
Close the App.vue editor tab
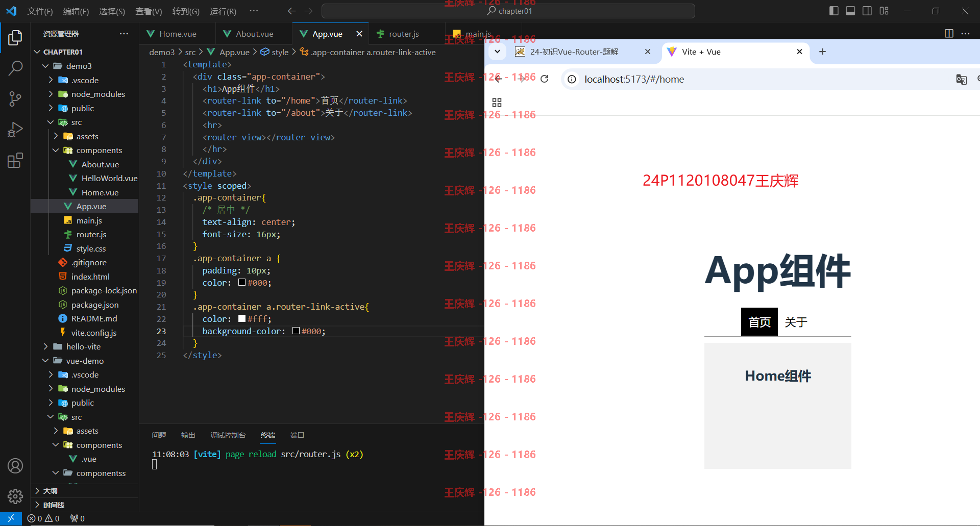pos(359,34)
